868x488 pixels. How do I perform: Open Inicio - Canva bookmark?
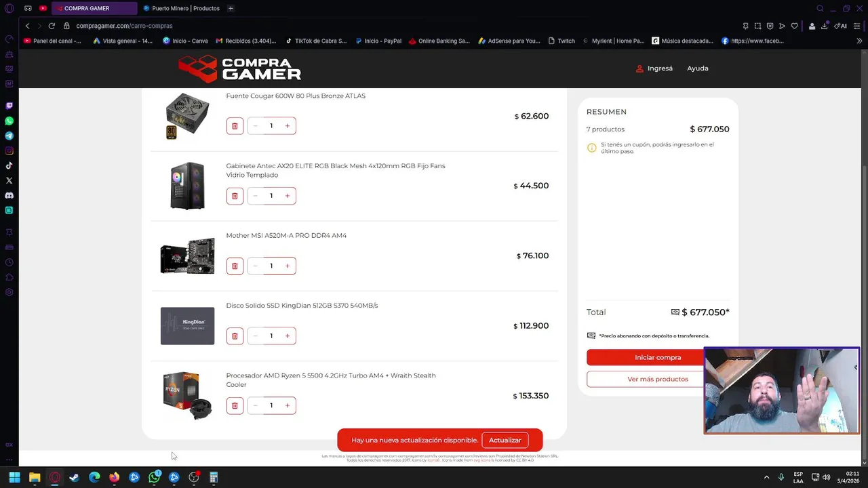(x=185, y=41)
